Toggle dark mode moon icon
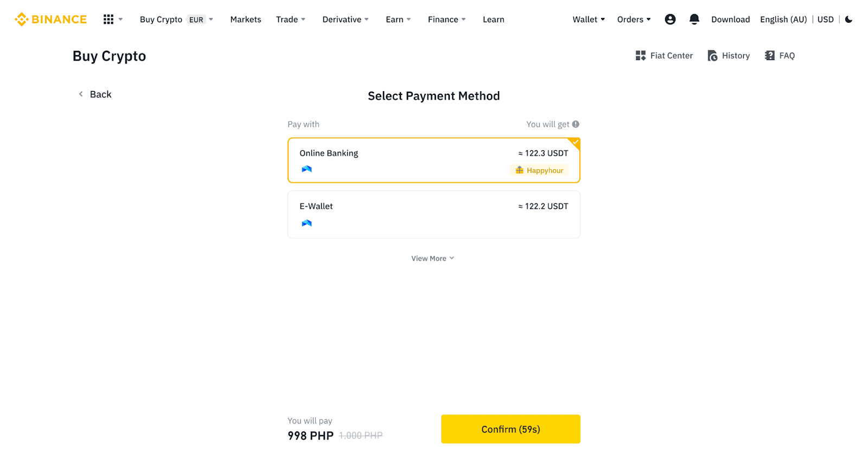Screen dimensions: 868x458 [x=848, y=20]
